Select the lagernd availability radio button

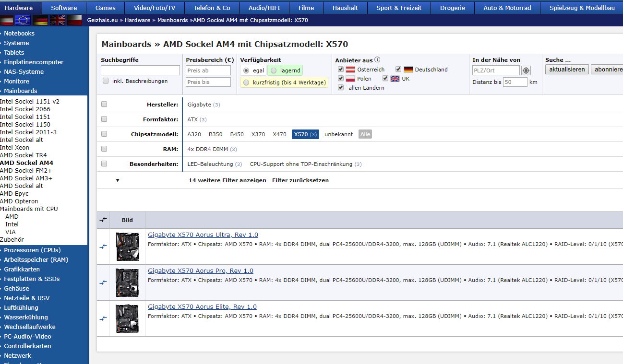[274, 70]
